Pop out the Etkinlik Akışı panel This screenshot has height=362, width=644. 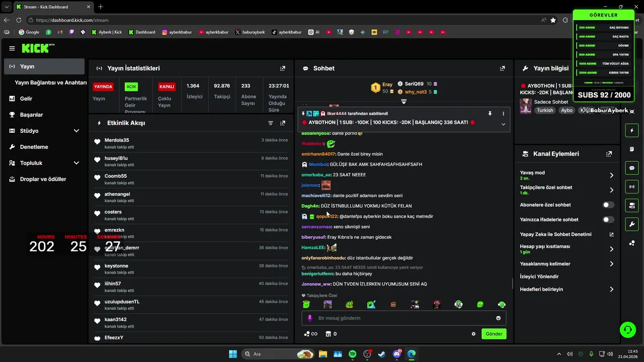[283, 123]
